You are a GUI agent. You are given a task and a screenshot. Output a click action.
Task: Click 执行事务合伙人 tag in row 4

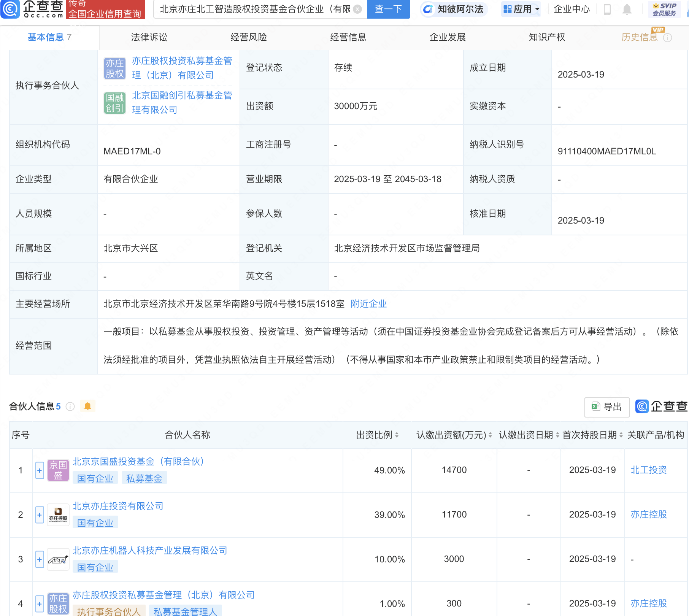109,611
